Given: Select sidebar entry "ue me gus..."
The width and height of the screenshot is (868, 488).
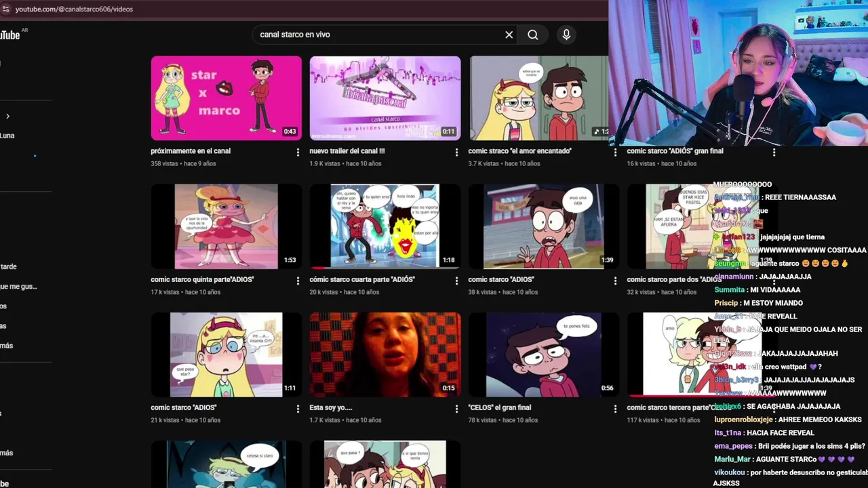Looking at the screenshot, I should [19, 287].
